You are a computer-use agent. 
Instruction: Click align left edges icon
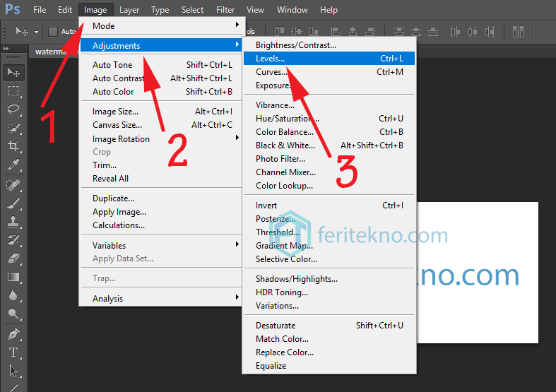tap(336, 32)
